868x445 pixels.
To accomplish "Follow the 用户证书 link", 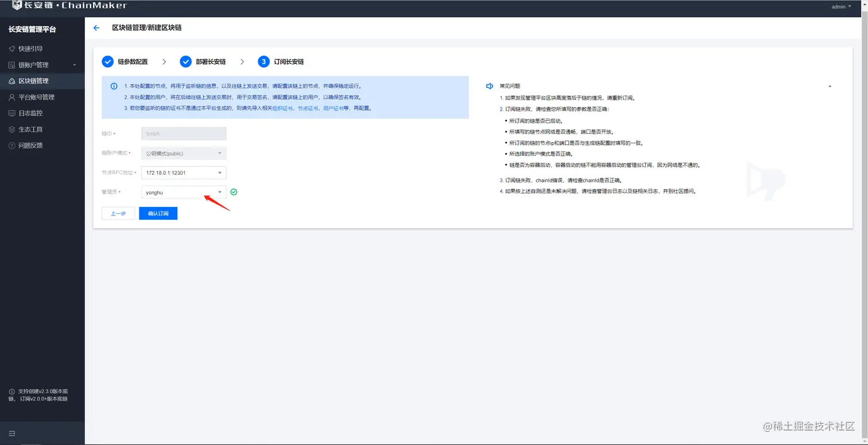I will 334,108.
